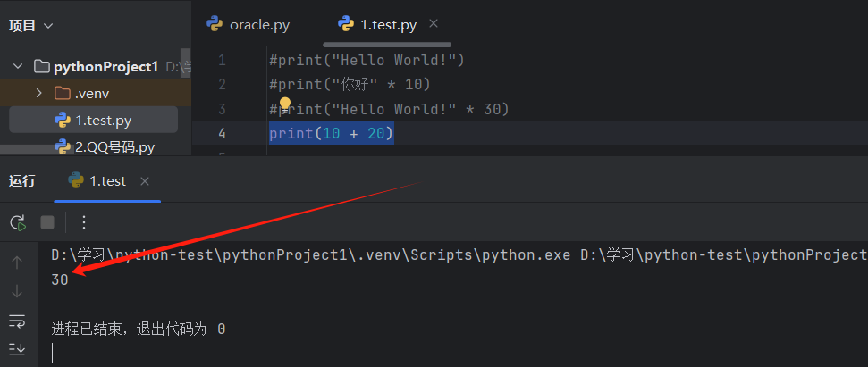Open 2.QQ号码.py in project tree
The width and height of the screenshot is (868, 367).
click(114, 146)
